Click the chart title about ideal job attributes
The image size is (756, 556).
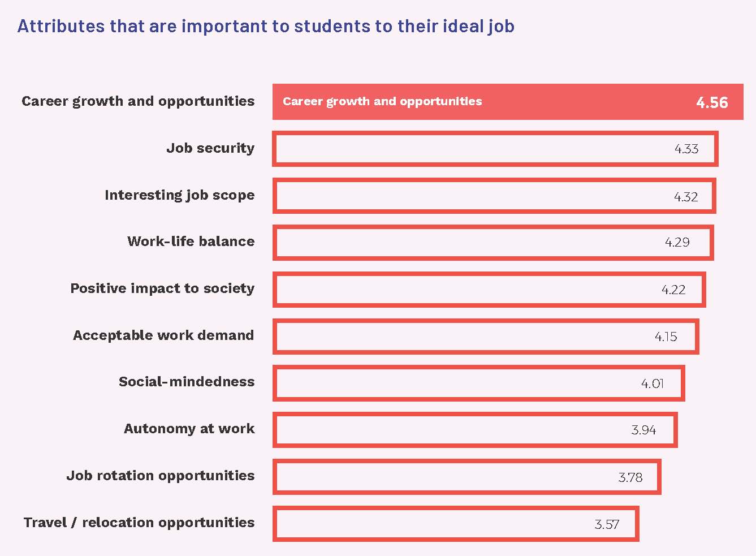pos(266,27)
